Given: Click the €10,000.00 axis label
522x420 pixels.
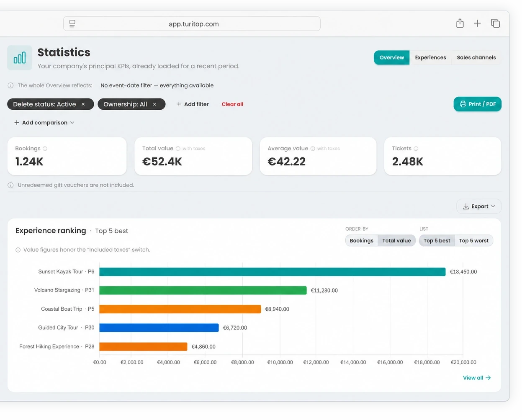Looking at the screenshot, I should click(280, 363).
